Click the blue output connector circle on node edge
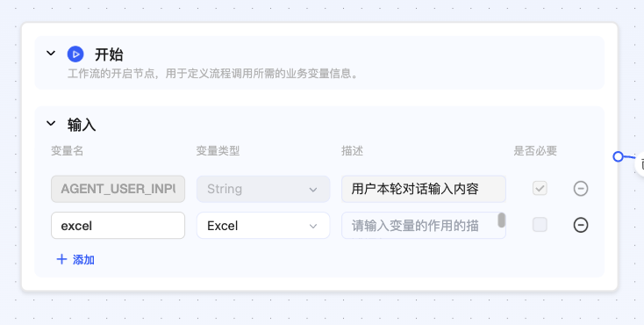This screenshot has height=325, width=644. pos(619,156)
